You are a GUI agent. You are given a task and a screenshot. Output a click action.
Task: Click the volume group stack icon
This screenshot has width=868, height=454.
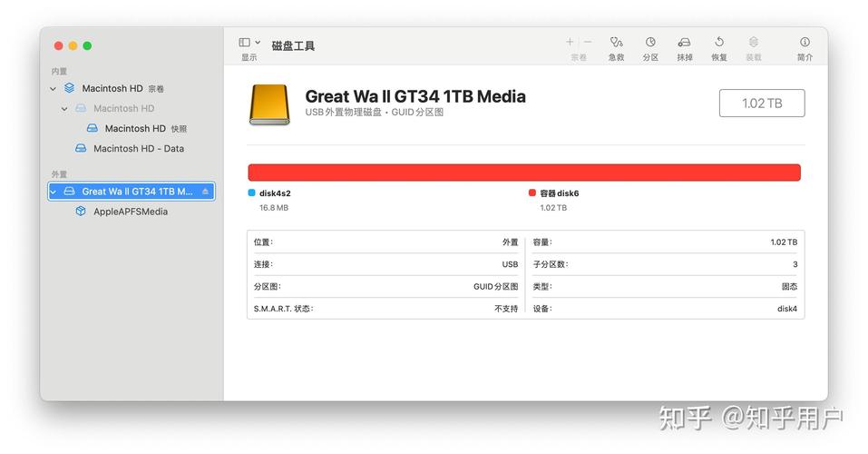pos(69,88)
